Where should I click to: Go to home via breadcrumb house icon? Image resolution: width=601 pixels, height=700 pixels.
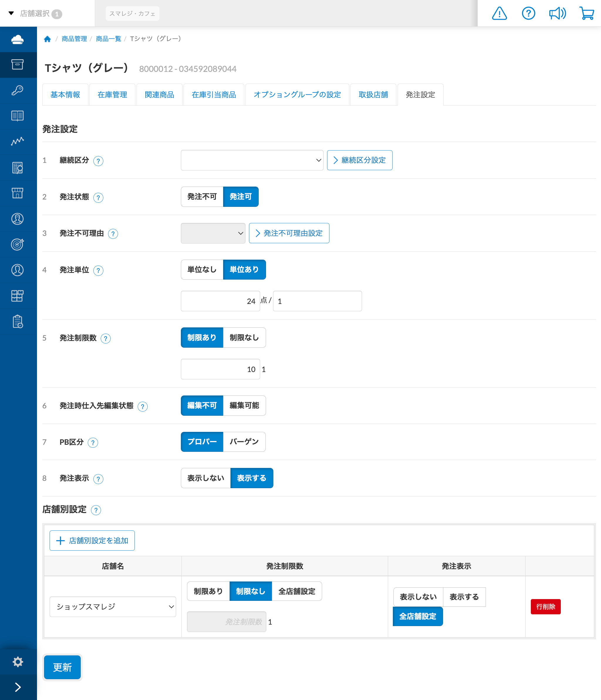47,39
